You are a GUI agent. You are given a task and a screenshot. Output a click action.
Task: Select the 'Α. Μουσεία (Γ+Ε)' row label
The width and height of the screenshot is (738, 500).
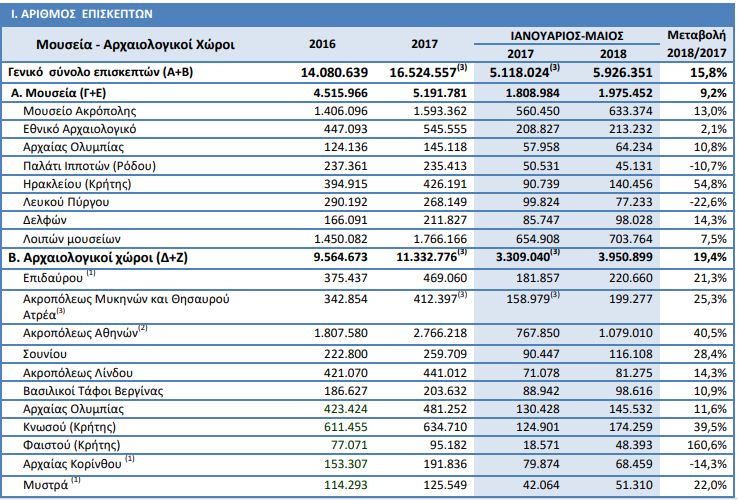58,93
